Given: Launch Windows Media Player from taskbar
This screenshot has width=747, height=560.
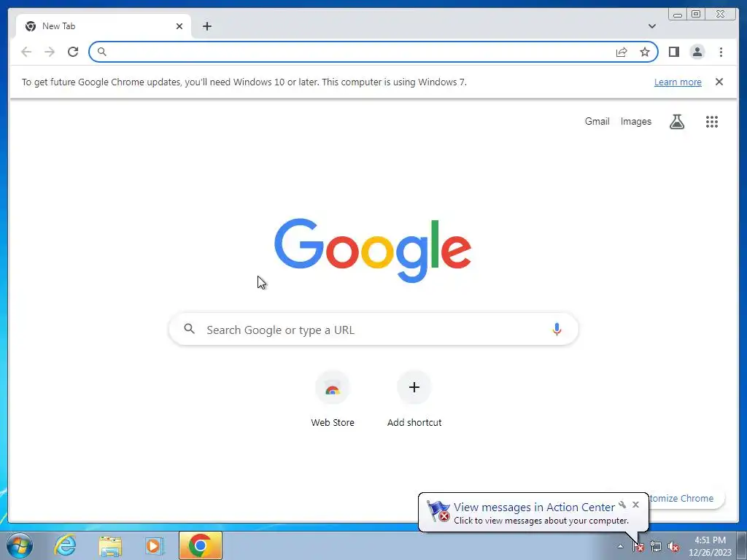Looking at the screenshot, I should (154, 545).
